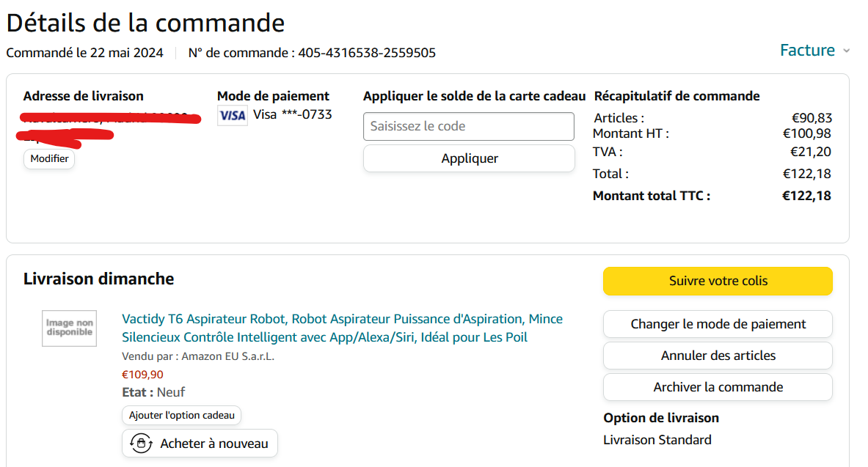
Task: Click the order number 405-4316538-2559505
Action: click(367, 53)
